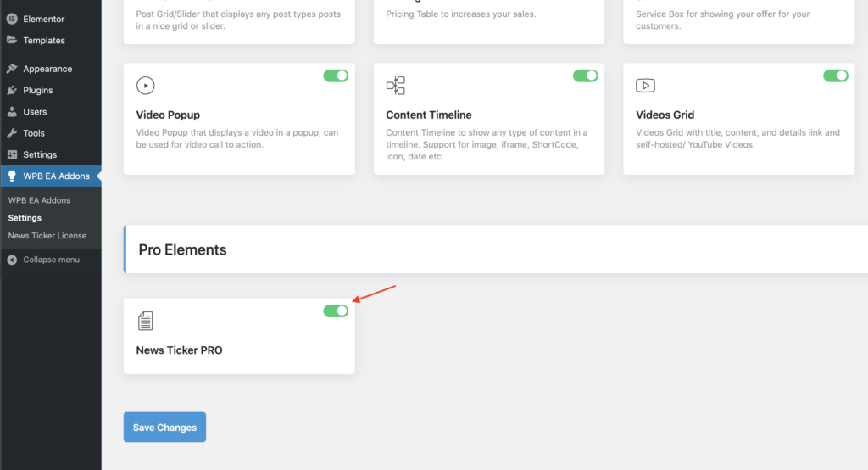Click the 'Video Popup that displays a video' description
The height and width of the screenshot is (470, 868).
click(237, 138)
